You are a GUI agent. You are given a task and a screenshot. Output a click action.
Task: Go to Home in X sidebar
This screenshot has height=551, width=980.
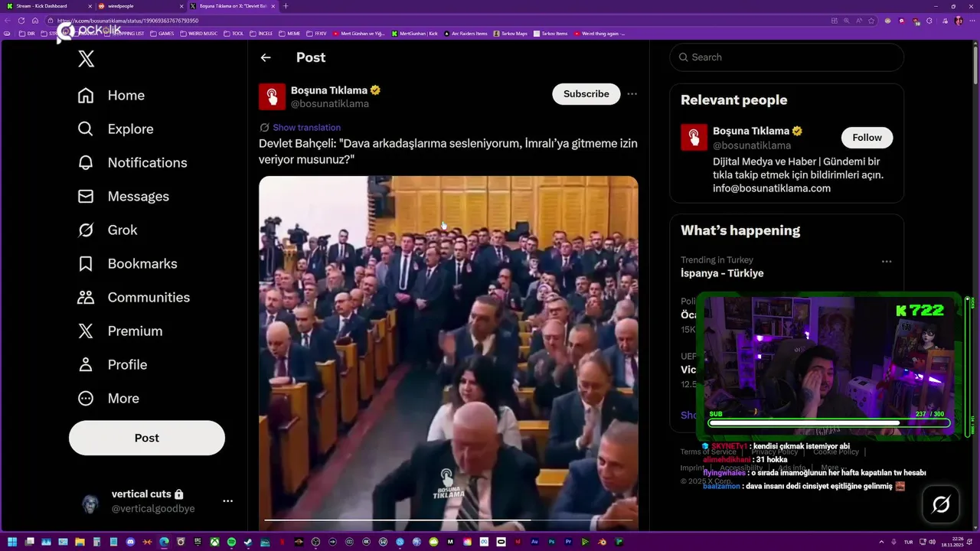coord(111,95)
